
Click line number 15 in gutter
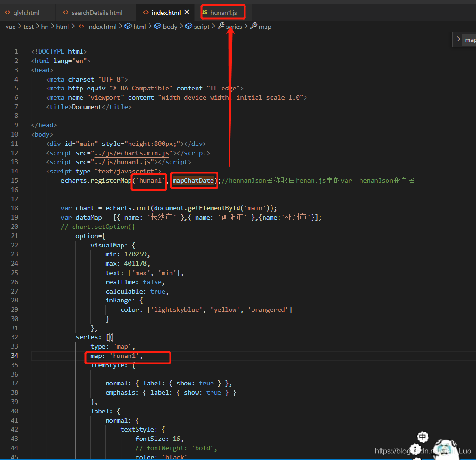14,180
